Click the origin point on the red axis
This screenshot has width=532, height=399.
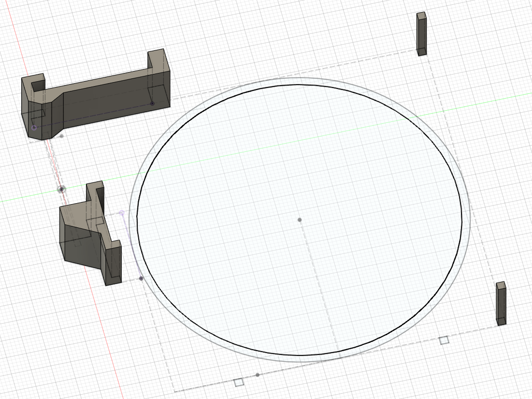pyautogui.click(x=61, y=190)
